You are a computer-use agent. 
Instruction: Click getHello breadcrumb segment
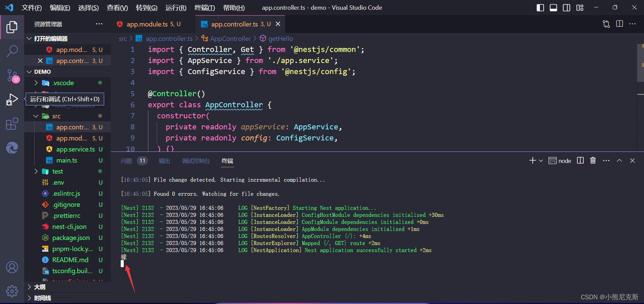point(277,39)
